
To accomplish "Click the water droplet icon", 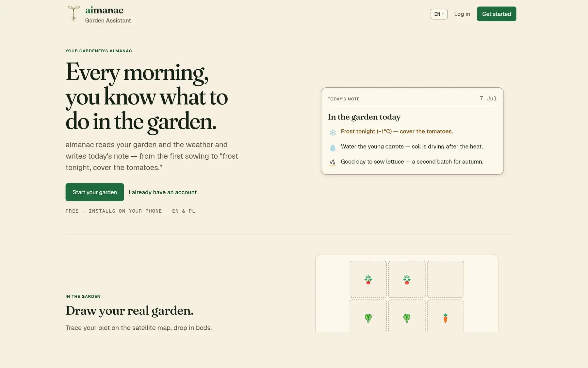I will coord(333,148).
